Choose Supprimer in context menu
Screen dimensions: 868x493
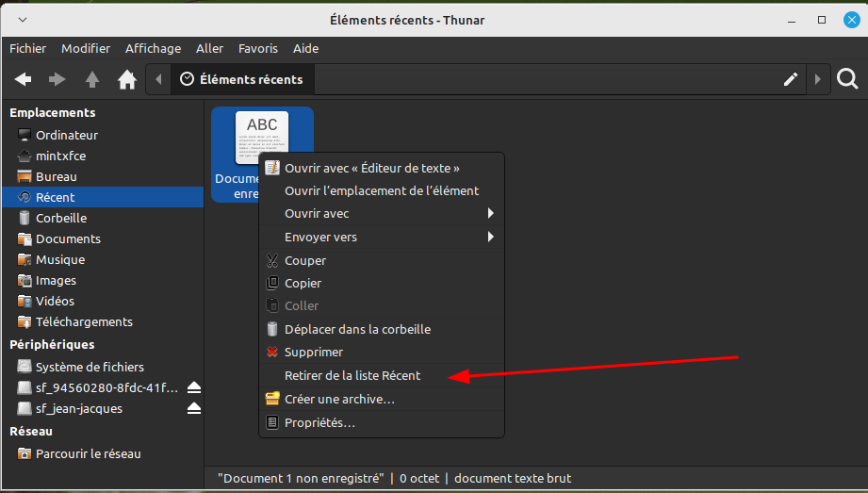point(382,352)
